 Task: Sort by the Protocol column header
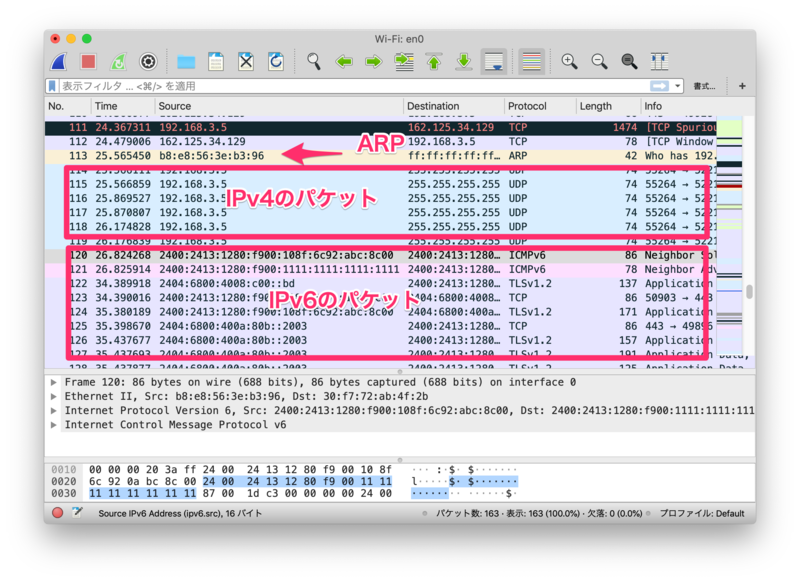pyautogui.click(x=541, y=106)
